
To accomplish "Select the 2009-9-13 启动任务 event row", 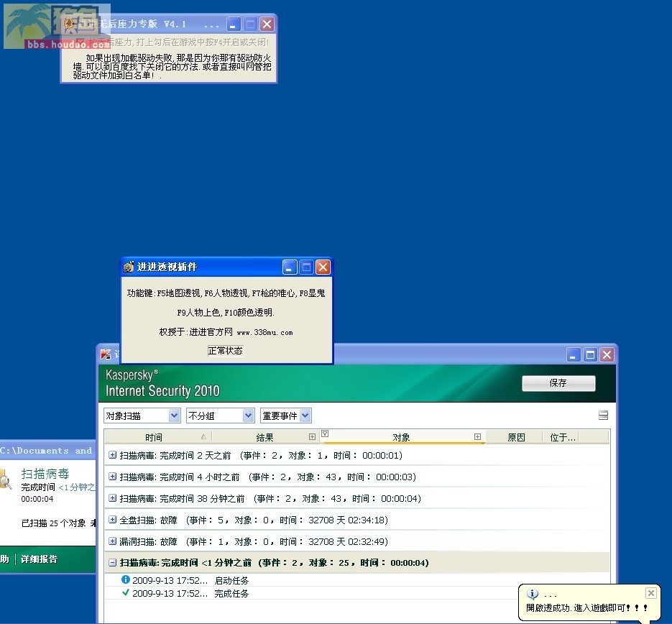I will [356, 580].
